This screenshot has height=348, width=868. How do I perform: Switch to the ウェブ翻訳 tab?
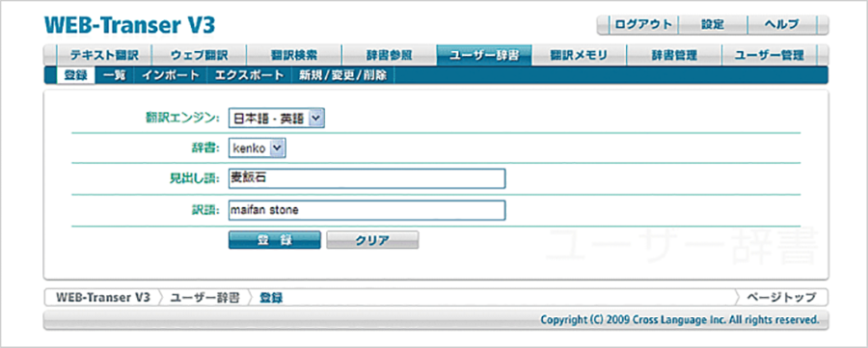click(199, 55)
